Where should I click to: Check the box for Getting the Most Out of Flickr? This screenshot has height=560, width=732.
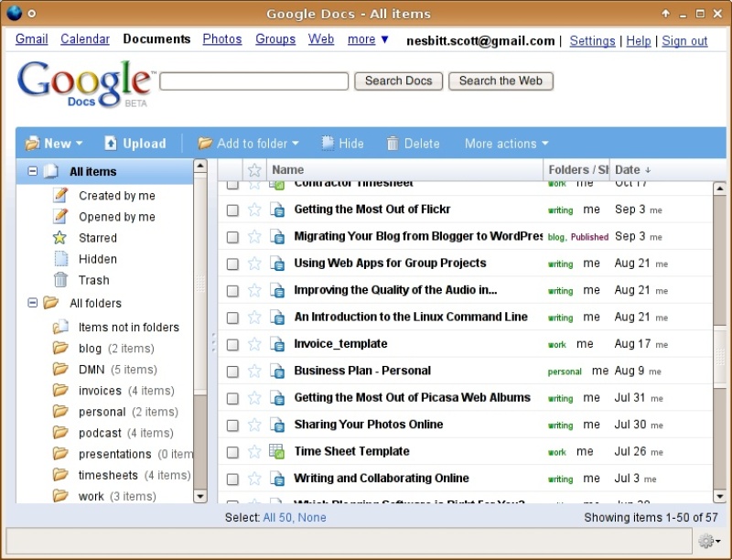[232, 210]
